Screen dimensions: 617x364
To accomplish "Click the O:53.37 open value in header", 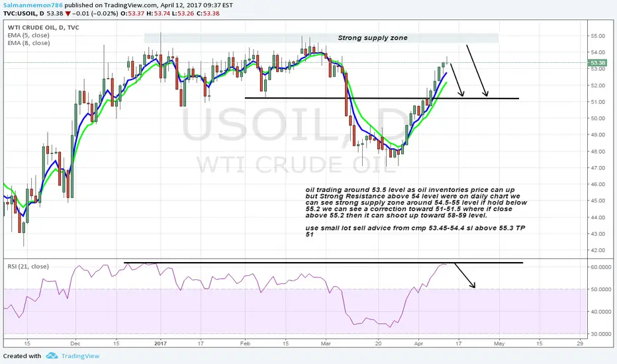I will (x=132, y=13).
